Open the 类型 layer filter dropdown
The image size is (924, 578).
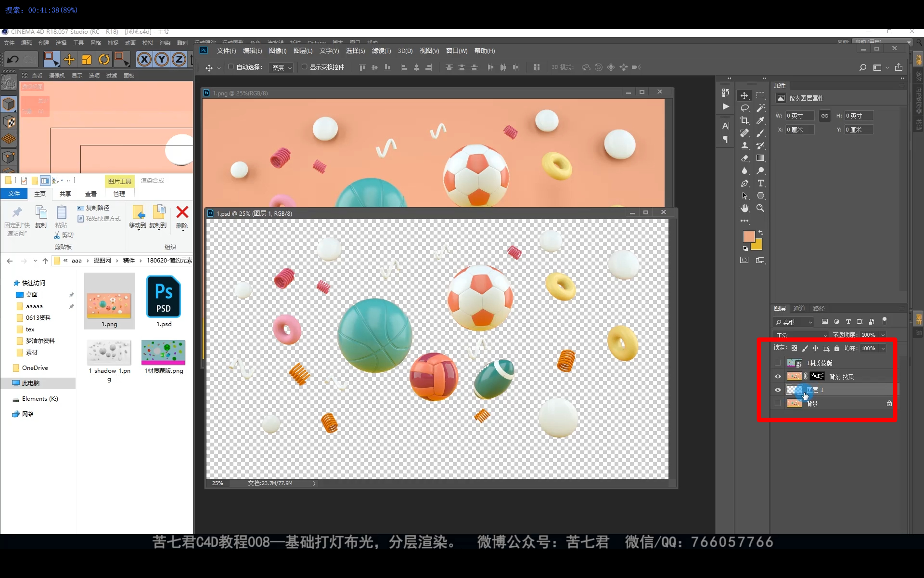(x=794, y=322)
